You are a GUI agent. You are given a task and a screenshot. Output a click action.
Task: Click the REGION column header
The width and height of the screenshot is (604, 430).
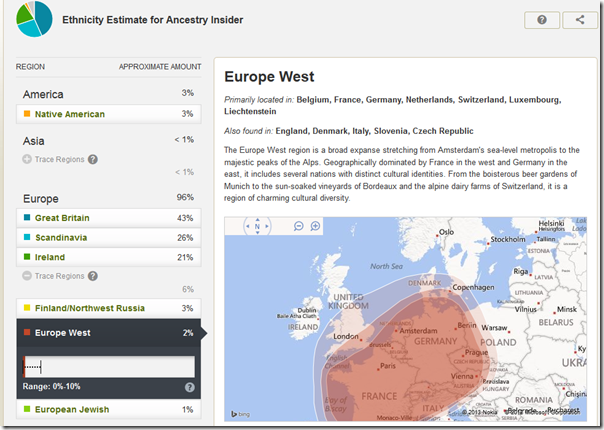pos(30,67)
